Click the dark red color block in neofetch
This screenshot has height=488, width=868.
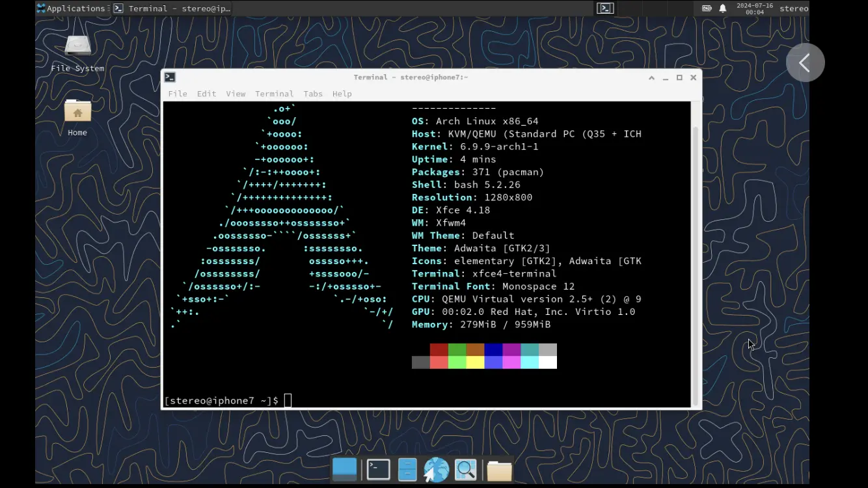439,349
